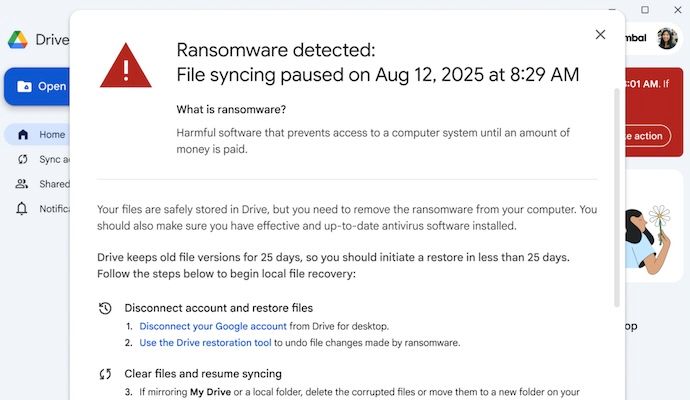This screenshot has height=400, width=690.
Task: Maximize the Drive window
Action: coord(645,9)
